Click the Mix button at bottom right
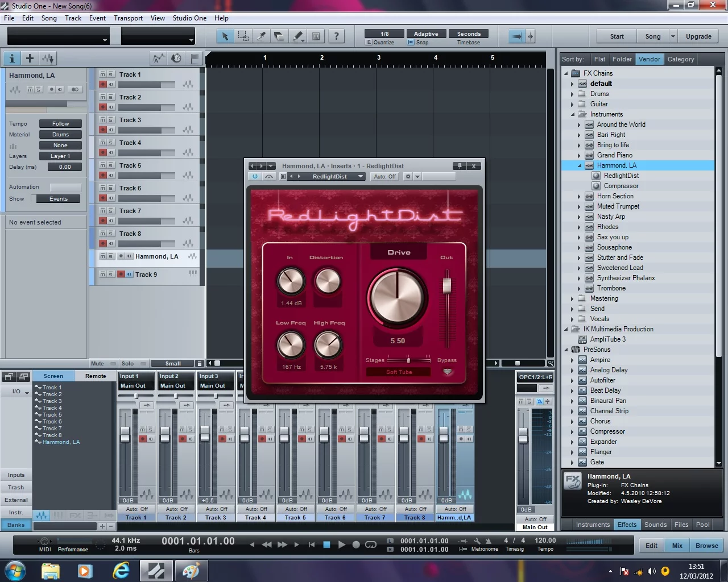 [x=677, y=545]
